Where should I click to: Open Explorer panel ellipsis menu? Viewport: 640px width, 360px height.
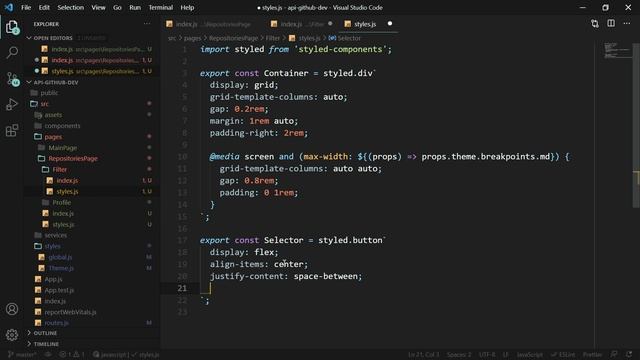pos(147,24)
